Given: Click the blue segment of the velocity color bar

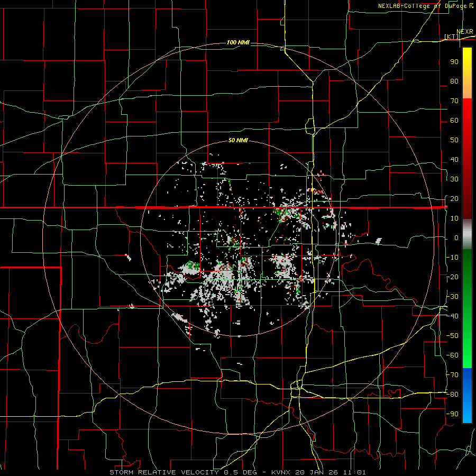Looking at the screenshot, I should [x=467, y=396].
